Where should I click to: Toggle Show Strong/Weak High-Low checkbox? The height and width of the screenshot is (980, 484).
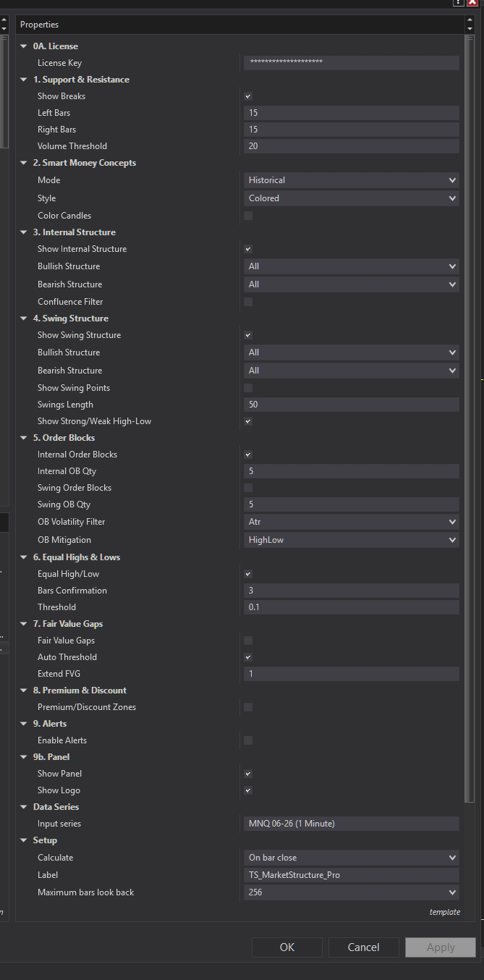point(248,421)
